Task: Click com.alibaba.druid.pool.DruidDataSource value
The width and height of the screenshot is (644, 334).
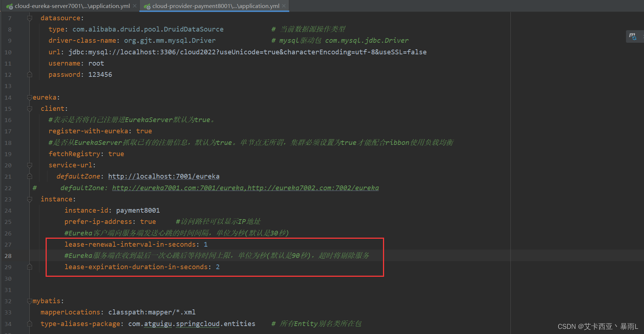Action: [x=148, y=29]
